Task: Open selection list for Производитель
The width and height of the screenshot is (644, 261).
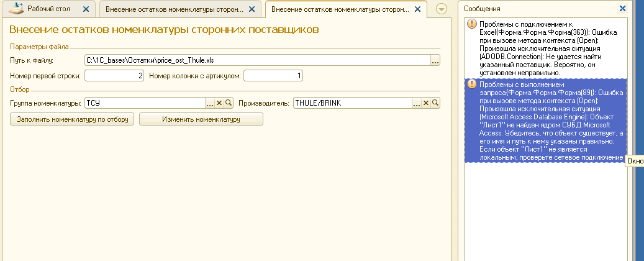Action: 417,103
